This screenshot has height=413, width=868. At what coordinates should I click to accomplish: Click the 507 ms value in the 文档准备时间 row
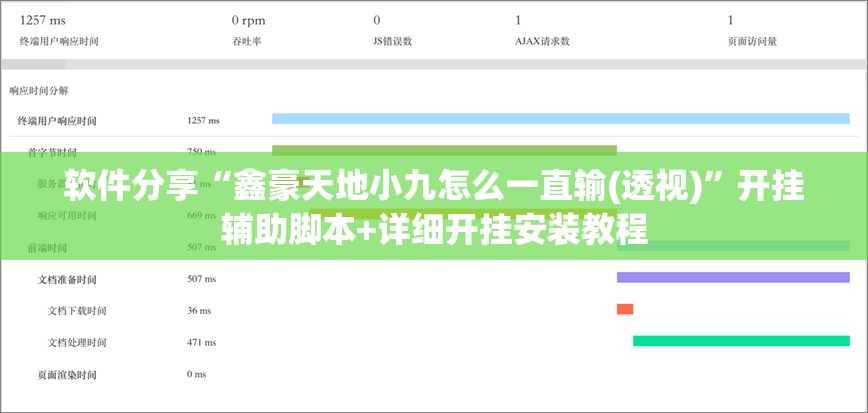point(202,279)
